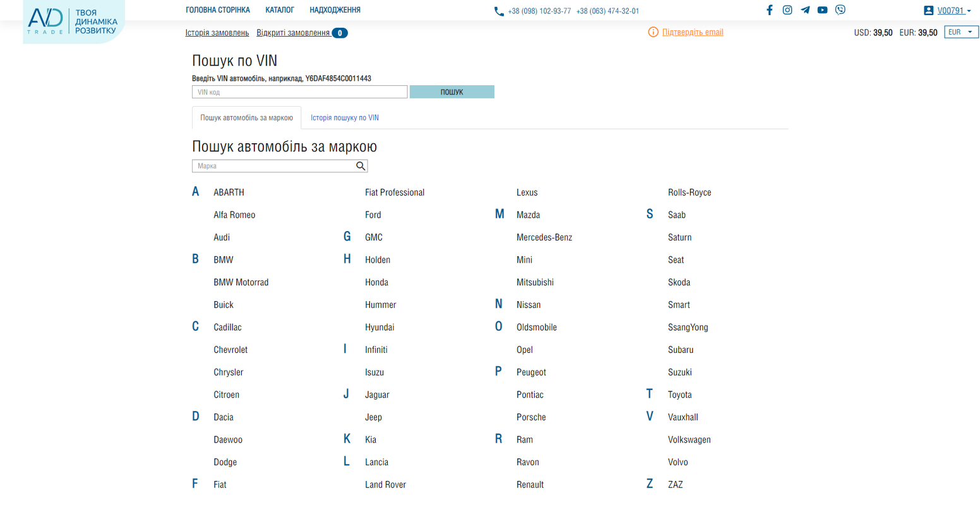Open the EUR currency dropdown
Image resolution: width=980 pixels, height=505 pixels.
pos(961,32)
